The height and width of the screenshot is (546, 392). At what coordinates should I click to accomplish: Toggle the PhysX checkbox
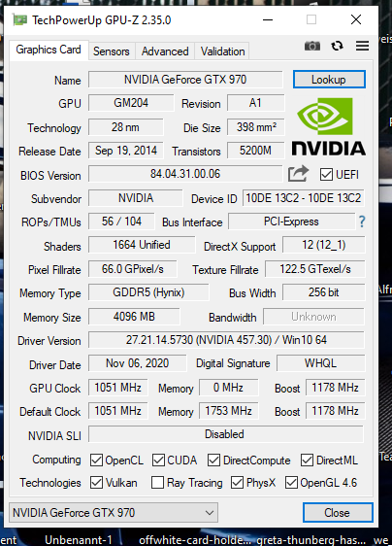pos(237,483)
